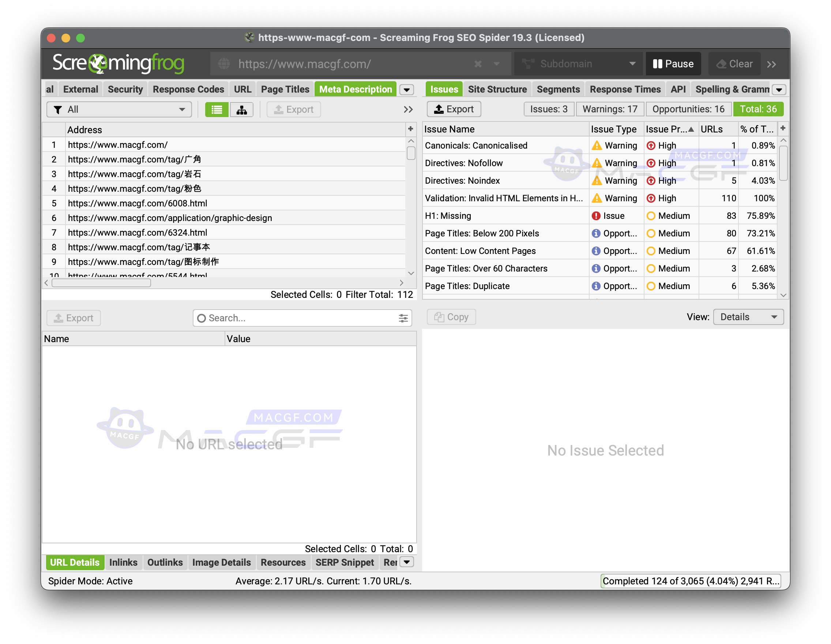Click the Clear button
This screenshot has width=831, height=644.
point(734,64)
